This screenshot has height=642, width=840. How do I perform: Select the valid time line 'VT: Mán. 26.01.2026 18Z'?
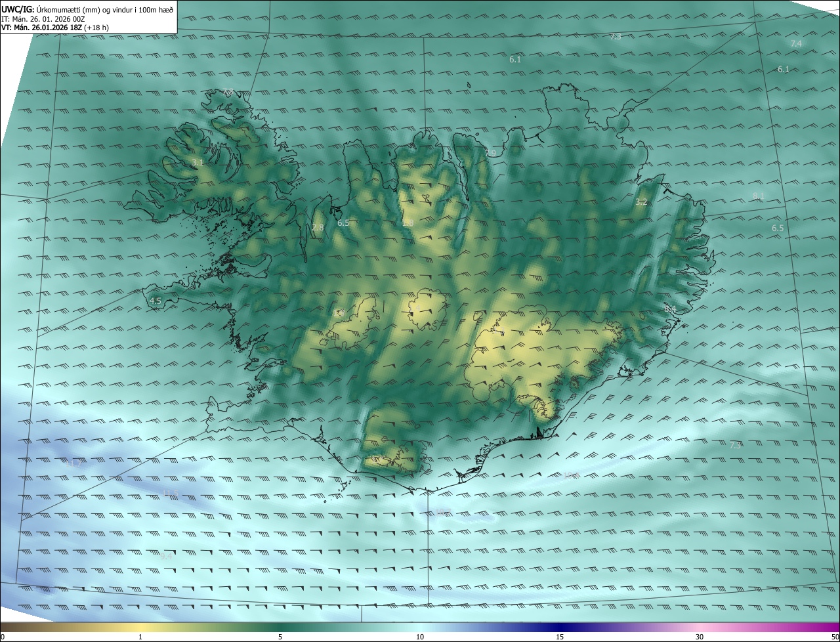pos(41,28)
